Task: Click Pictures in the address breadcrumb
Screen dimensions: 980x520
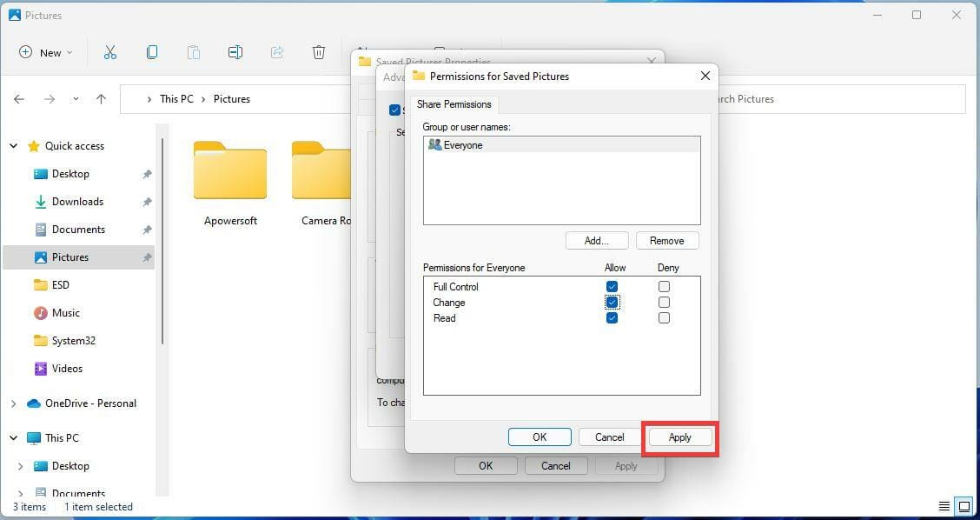Action: (x=232, y=99)
